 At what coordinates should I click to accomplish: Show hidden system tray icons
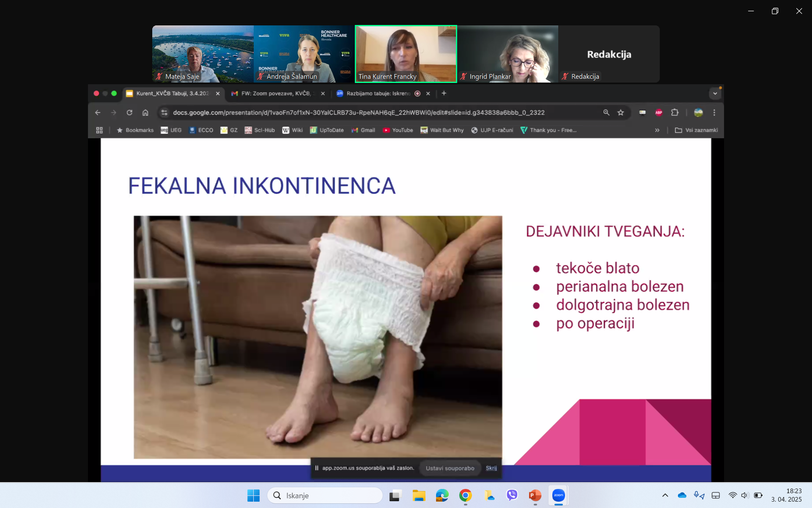point(665,495)
